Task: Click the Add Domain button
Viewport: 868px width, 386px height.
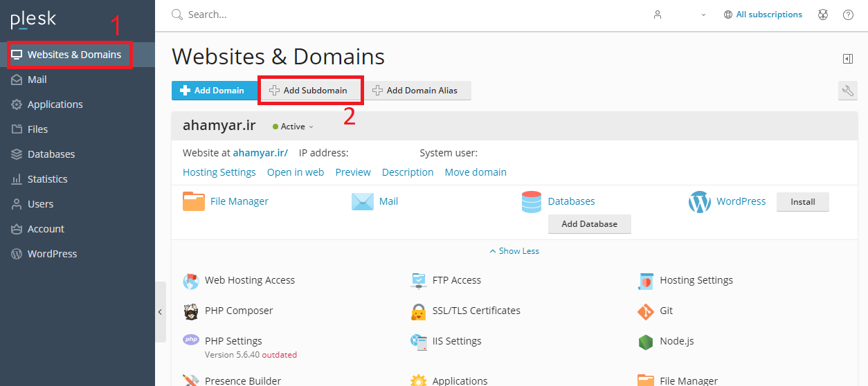Action: pos(214,91)
